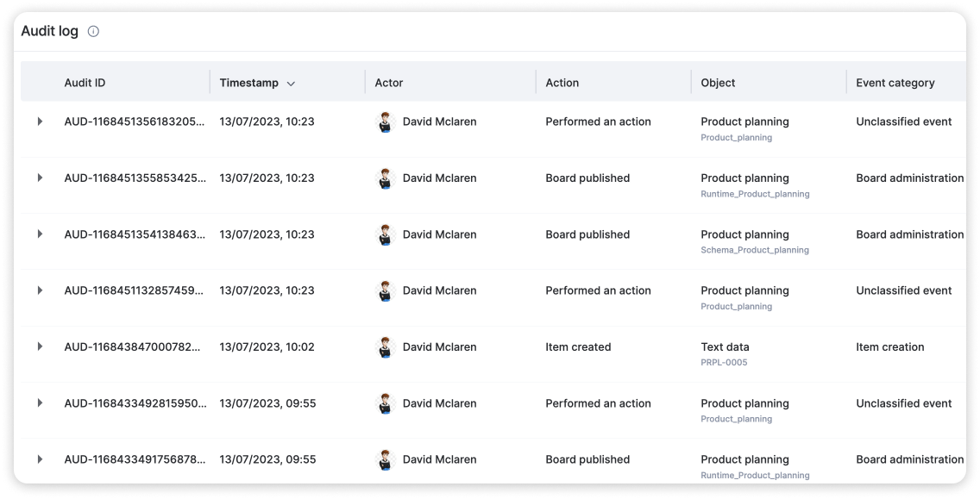
Task: Expand the audit row AUD-1168433492815950
Action: [x=40, y=403]
